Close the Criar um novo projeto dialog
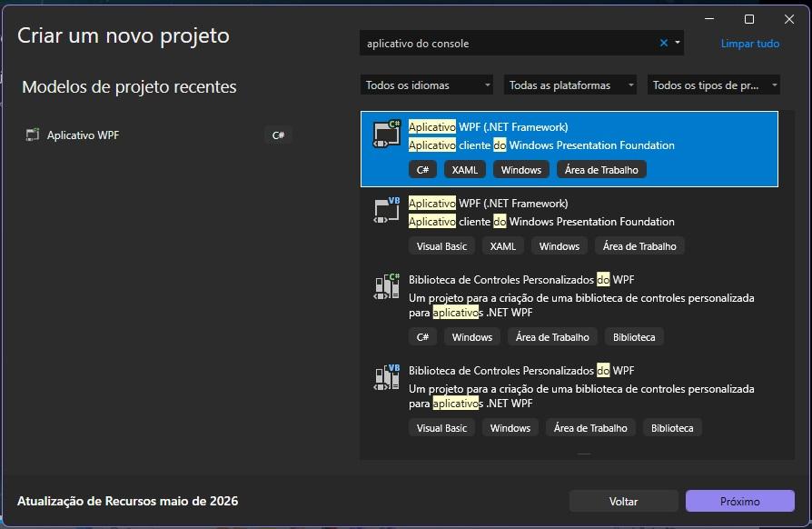 pyautogui.click(x=788, y=19)
